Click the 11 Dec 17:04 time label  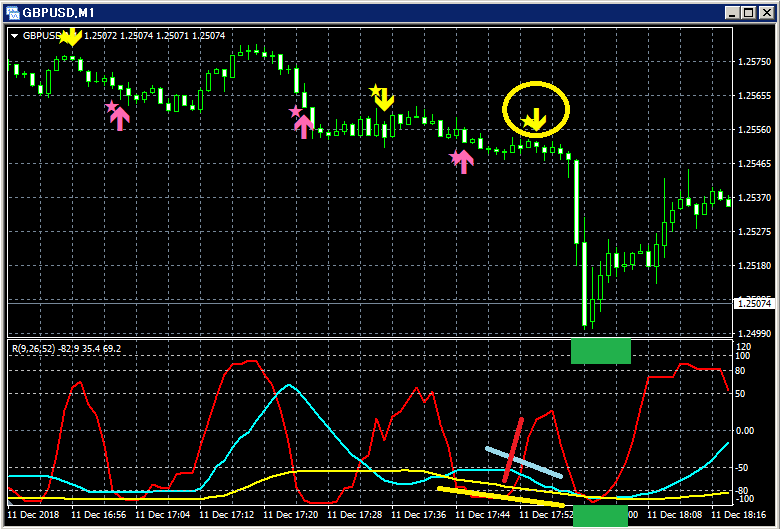click(x=162, y=514)
